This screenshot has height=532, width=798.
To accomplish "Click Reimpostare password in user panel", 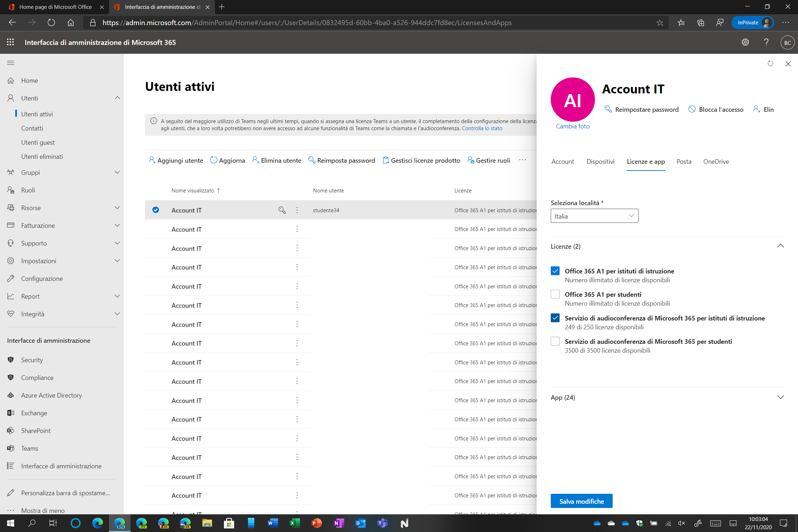I will pos(642,109).
